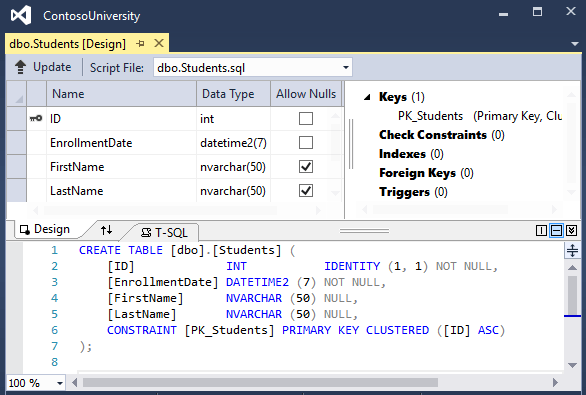
Task: Click the vertical split layout icon
Action: click(x=541, y=231)
